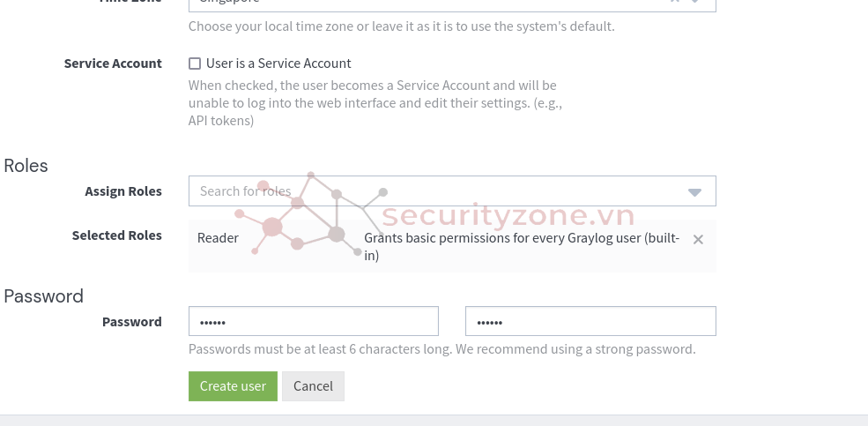Screen dimensions: 868x426
Task: Click the Roles section heading
Action: pyautogui.click(x=26, y=166)
